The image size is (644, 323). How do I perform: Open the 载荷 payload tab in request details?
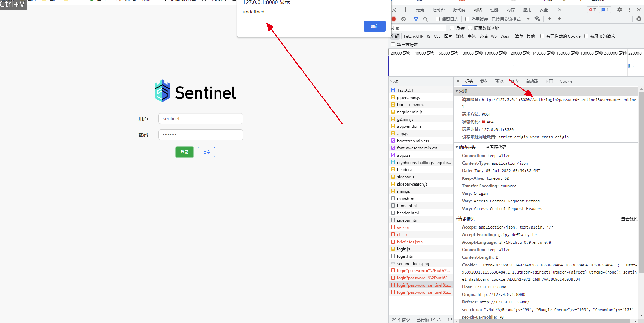484,81
